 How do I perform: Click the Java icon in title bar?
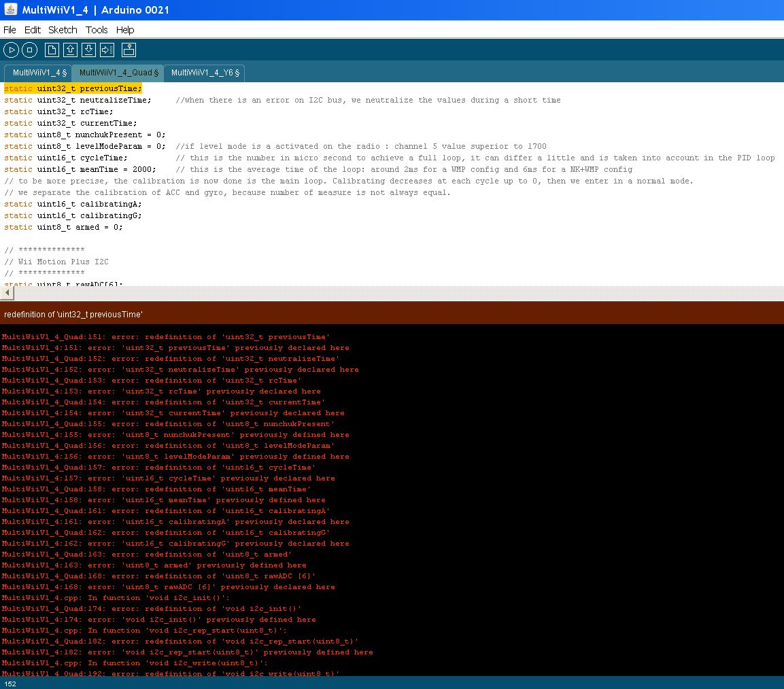pyautogui.click(x=11, y=10)
